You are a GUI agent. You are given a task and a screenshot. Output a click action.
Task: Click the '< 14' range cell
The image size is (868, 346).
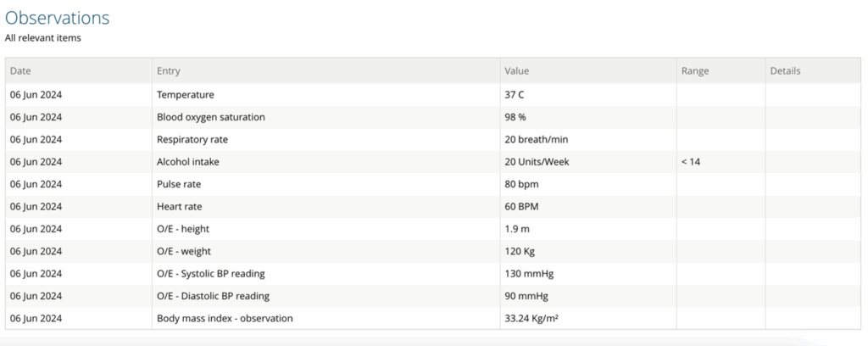coord(690,162)
